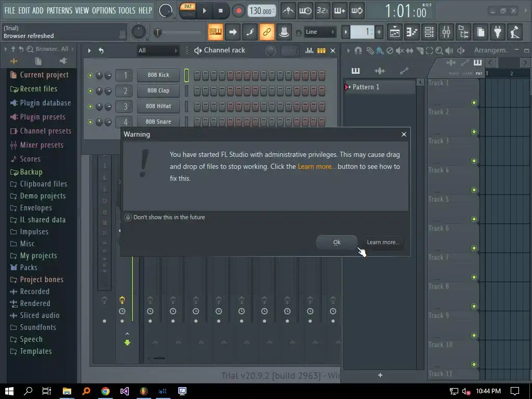
Task: Click the loop recording icon
Action: click(356, 11)
